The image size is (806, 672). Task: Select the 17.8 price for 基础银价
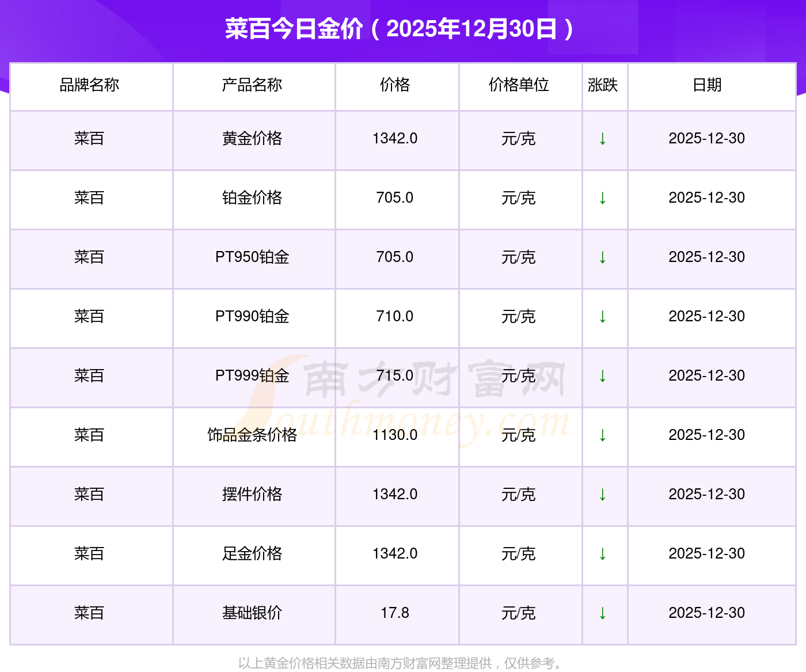click(x=395, y=613)
